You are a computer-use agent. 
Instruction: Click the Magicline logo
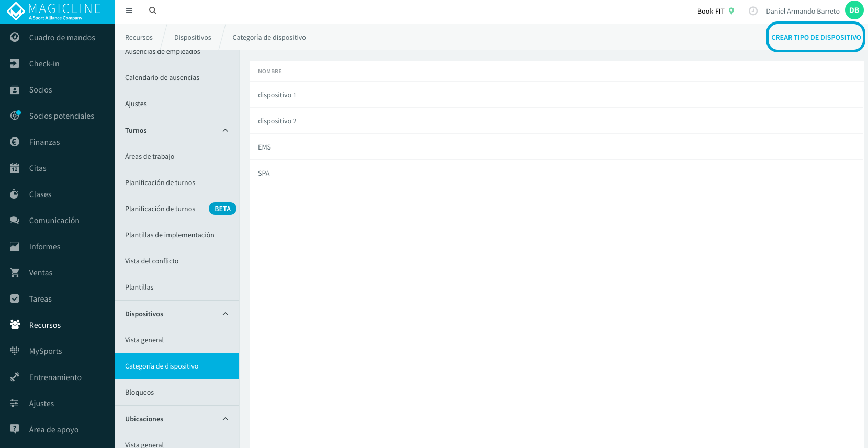click(54, 12)
